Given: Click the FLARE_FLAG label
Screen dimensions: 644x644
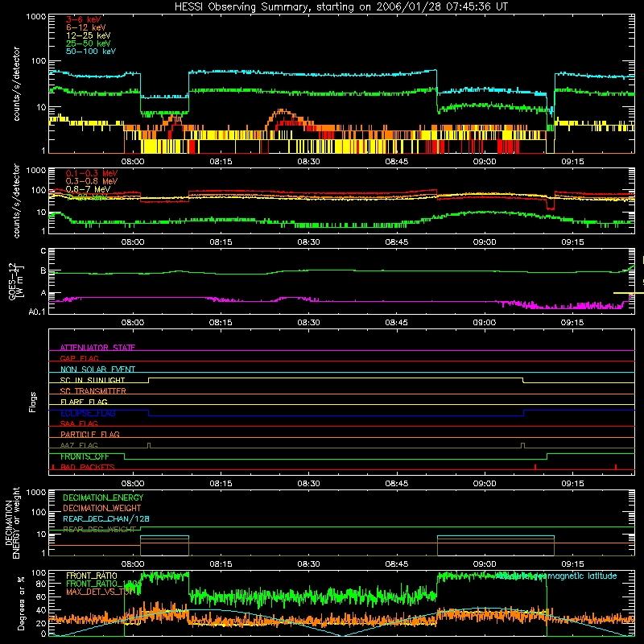Looking at the screenshot, I should click(84, 402).
